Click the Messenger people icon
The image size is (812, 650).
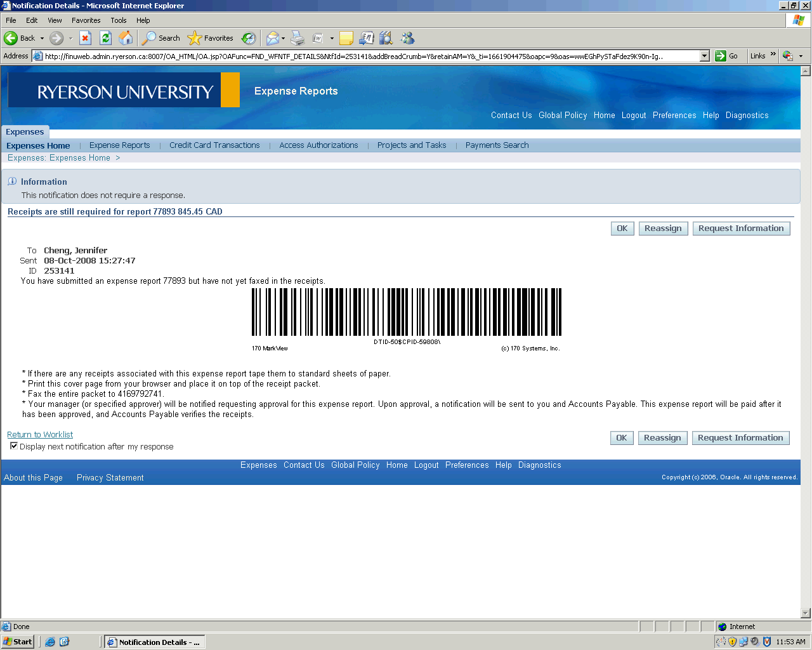coord(407,38)
